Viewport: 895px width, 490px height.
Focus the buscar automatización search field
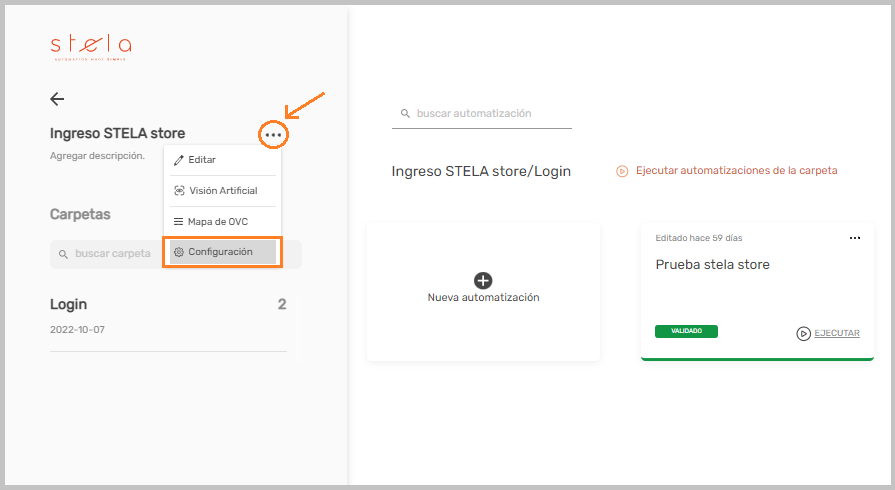pyautogui.click(x=482, y=114)
